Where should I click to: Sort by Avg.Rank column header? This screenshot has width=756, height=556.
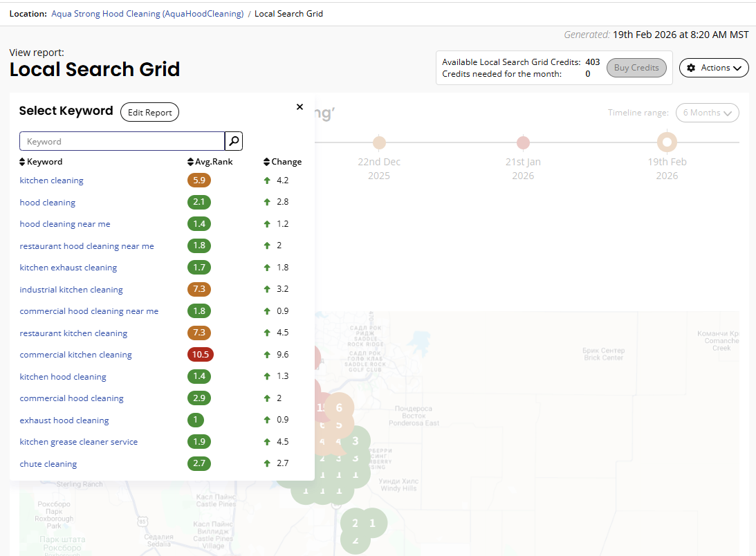pyautogui.click(x=212, y=162)
